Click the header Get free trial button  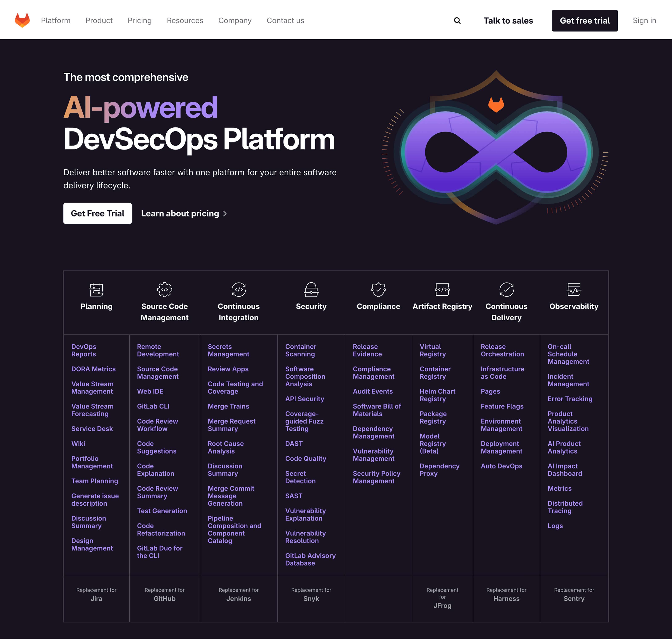click(x=584, y=21)
